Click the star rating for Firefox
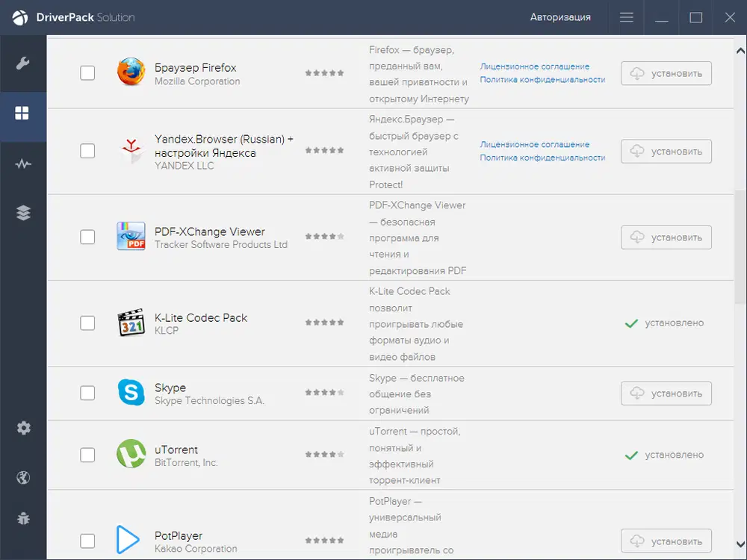 [324, 73]
